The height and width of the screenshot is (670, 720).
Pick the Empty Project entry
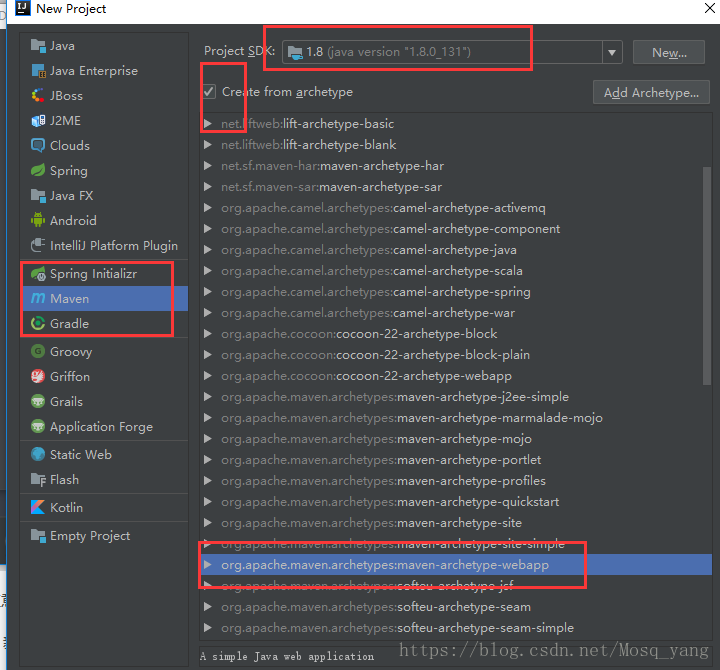(105, 536)
